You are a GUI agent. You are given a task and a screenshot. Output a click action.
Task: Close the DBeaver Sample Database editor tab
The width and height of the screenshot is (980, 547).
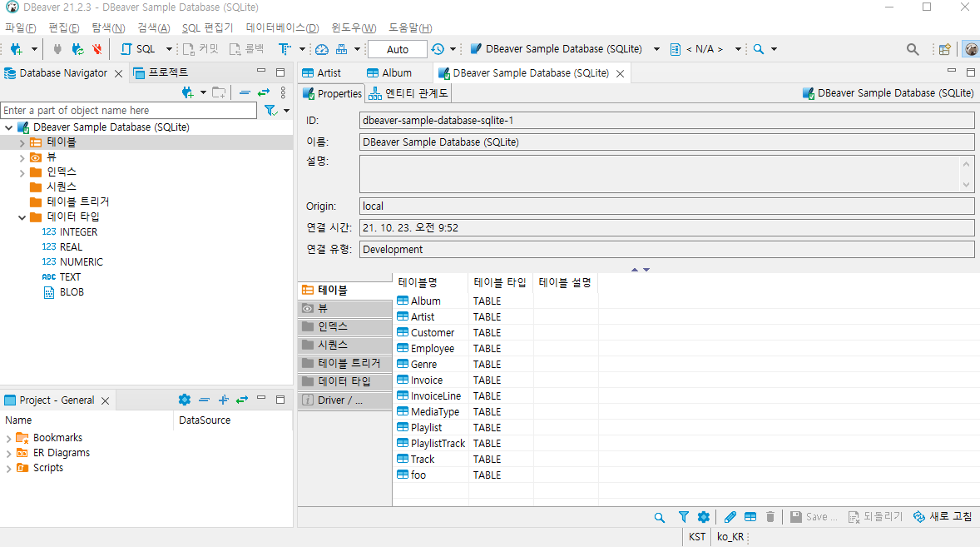click(620, 74)
